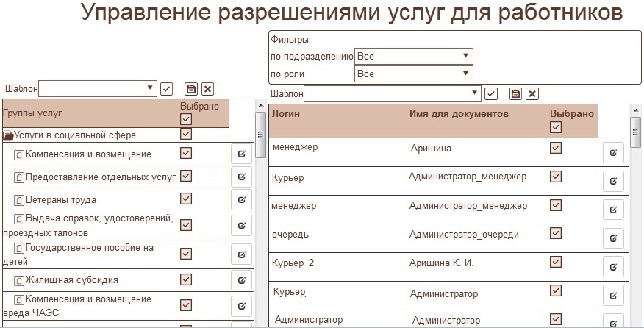Uncheck the очередь user checkbox
Screen dimensions: 644x328
pyautogui.click(x=556, y=234)
